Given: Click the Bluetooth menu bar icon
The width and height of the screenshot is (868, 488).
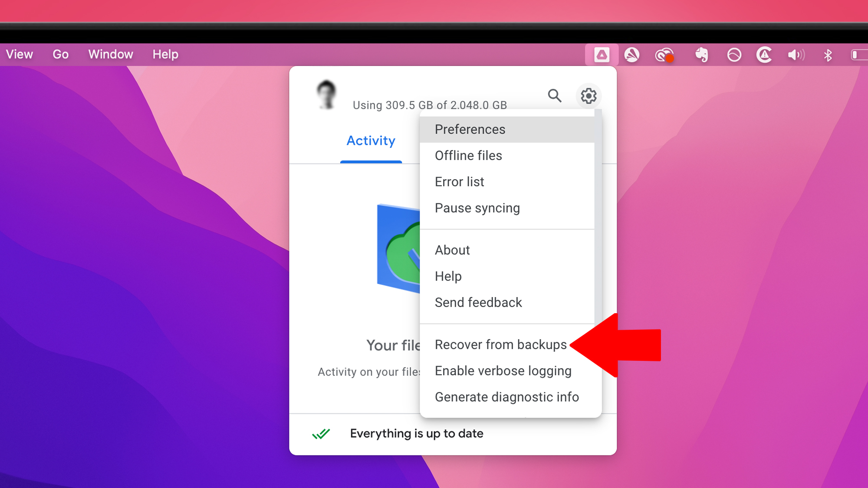Looking at the screenshot, I should point(828,54).
